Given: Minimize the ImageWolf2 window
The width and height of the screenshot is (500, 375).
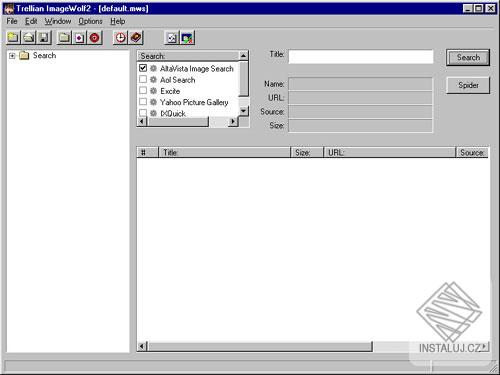Looking at the screenshot, I should [468, 9].
